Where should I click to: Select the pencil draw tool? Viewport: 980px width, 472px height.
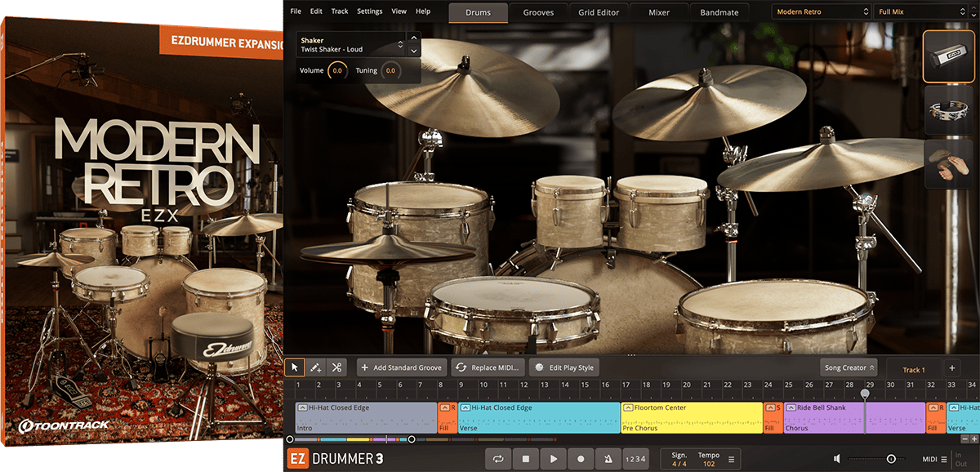(316, 367)
